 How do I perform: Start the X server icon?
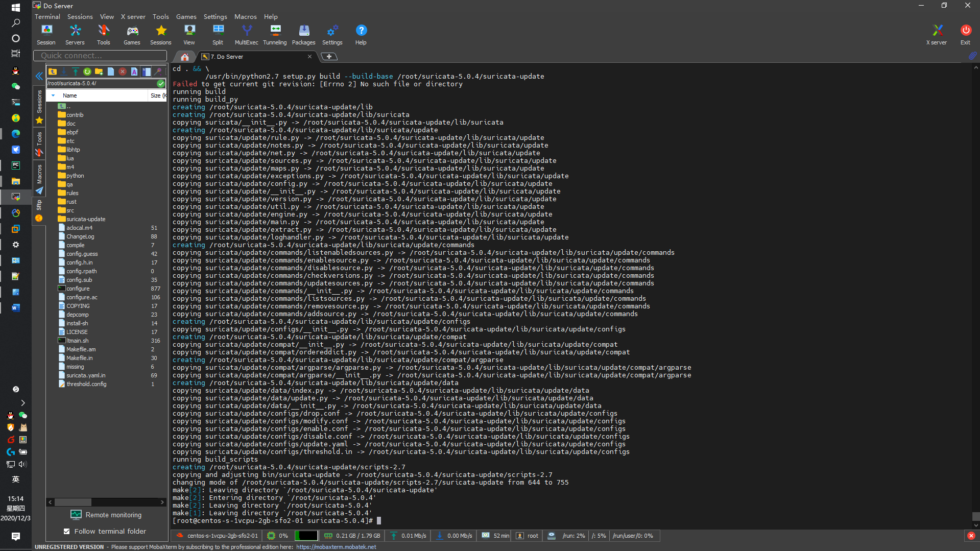(x=937, y=35)
